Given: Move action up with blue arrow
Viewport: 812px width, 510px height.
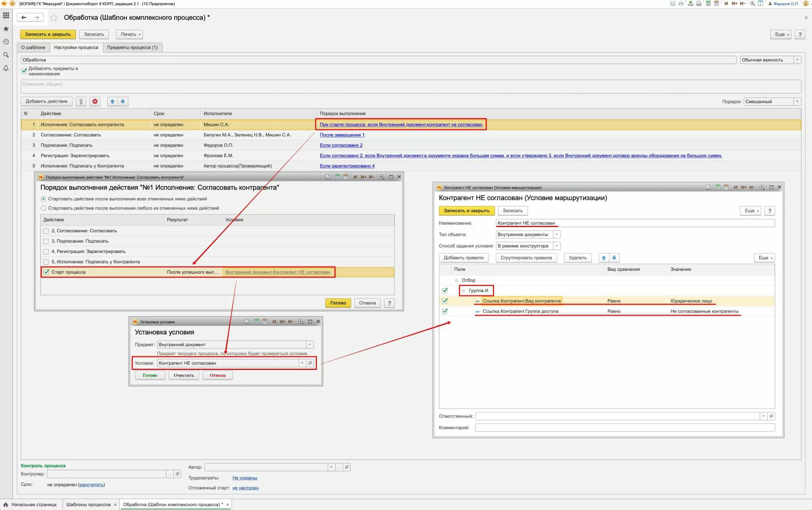Looking at the screenshot, I should pos(113,102).
